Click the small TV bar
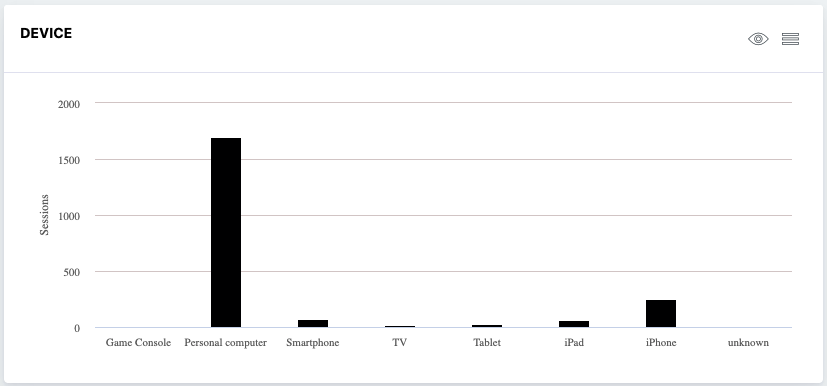Viewport: 827px width, 386px height. 400,327
